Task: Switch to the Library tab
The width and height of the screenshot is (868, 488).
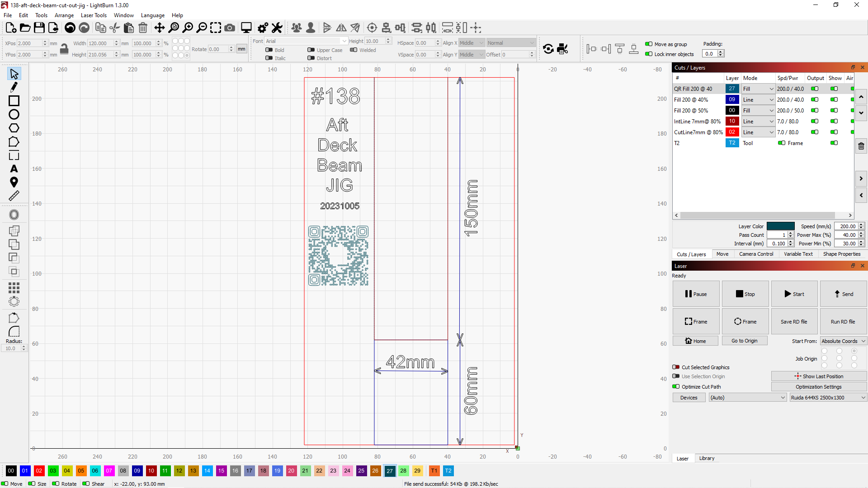Action: [707, 458]
